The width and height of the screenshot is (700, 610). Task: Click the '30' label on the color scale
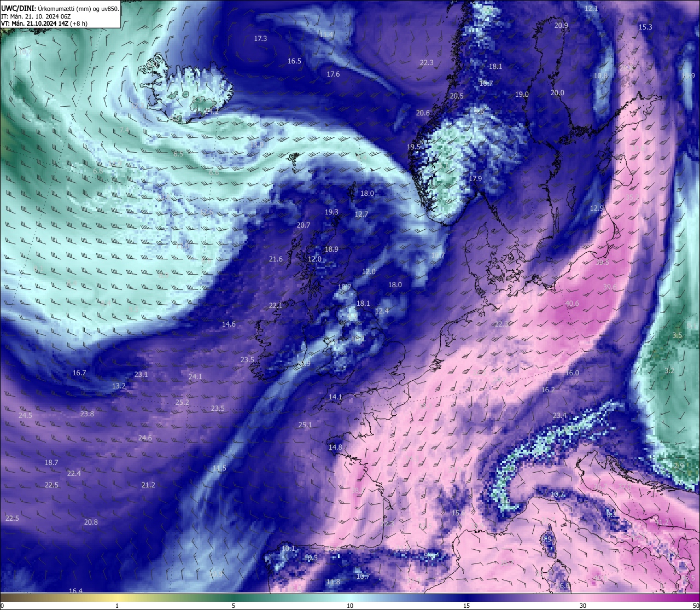[x=583, y=606]
